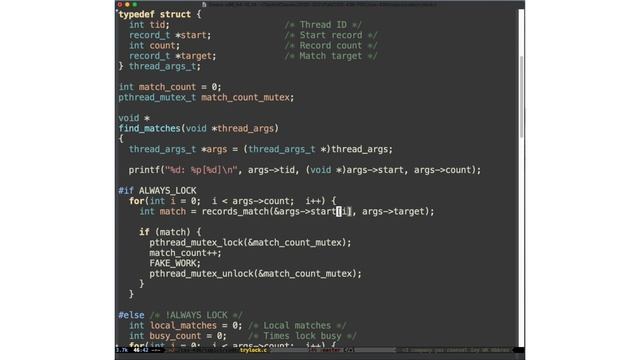Click the 3.7k buffer size in mode line

122,350
